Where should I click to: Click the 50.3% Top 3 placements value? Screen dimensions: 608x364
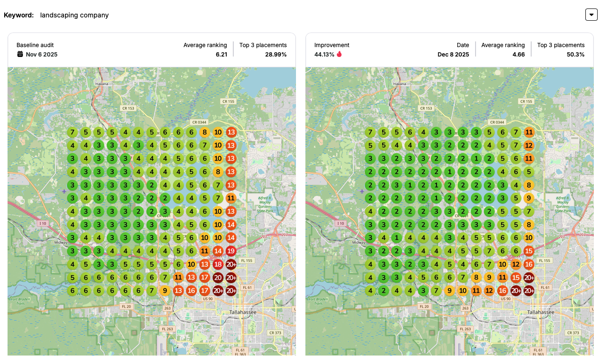point(575,54)
